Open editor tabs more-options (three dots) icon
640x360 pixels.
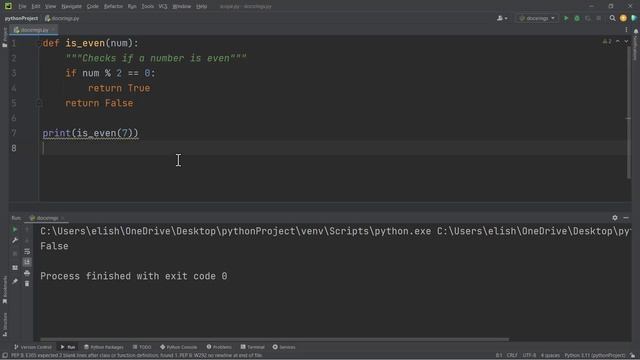pyautogui.click(x=626, y=30)
